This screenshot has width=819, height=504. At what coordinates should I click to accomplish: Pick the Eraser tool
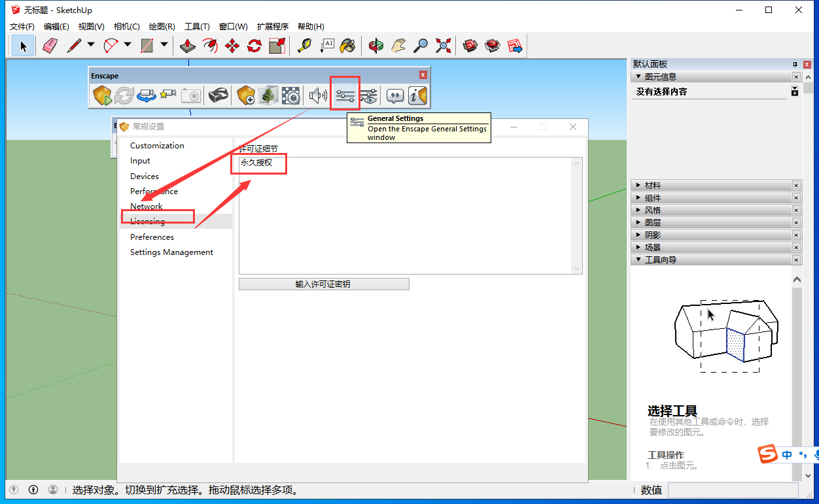tap(50, 46)
